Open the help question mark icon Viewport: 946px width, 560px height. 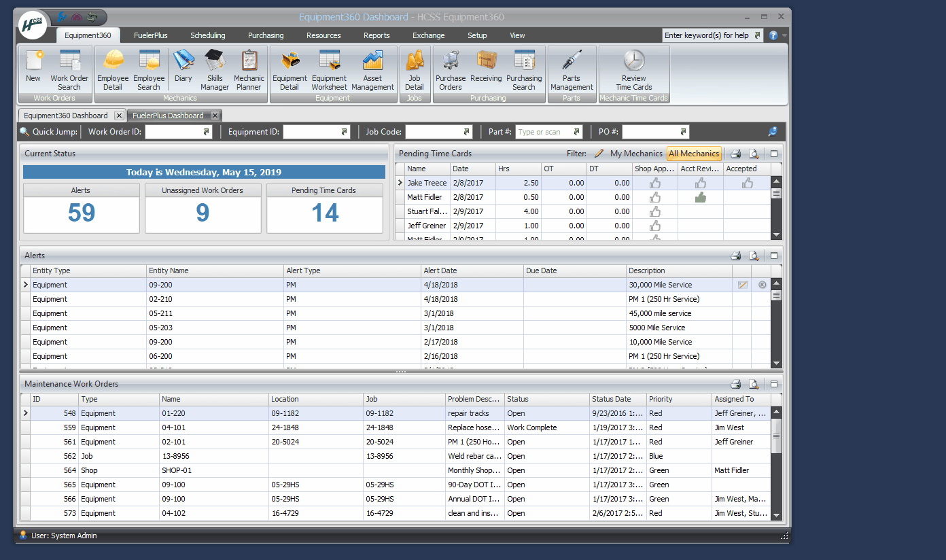coord(773,35)
